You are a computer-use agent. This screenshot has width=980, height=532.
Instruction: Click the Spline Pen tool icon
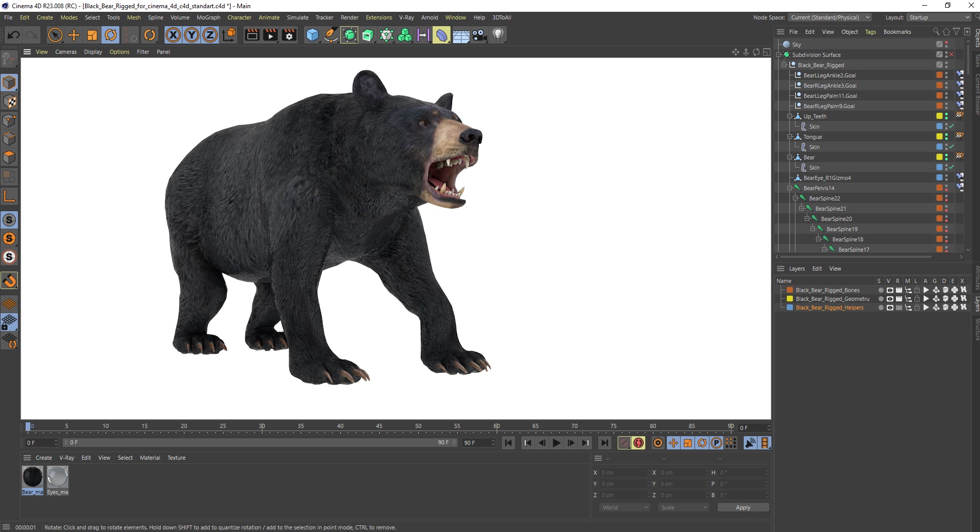click(331, 35)
